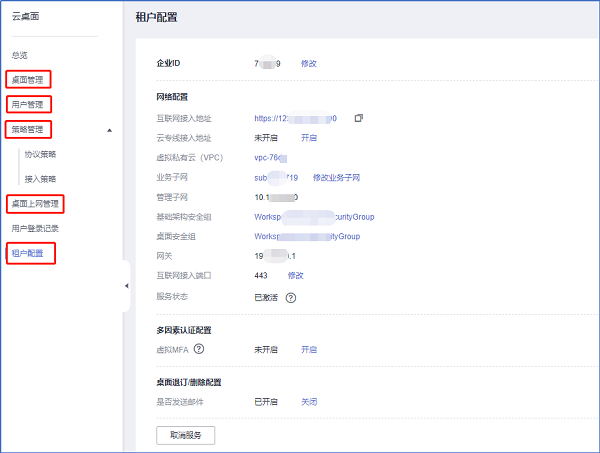Open 协议策略 submenu item
The height and width of the screenshot is (453, 600).
coord(40,155)
